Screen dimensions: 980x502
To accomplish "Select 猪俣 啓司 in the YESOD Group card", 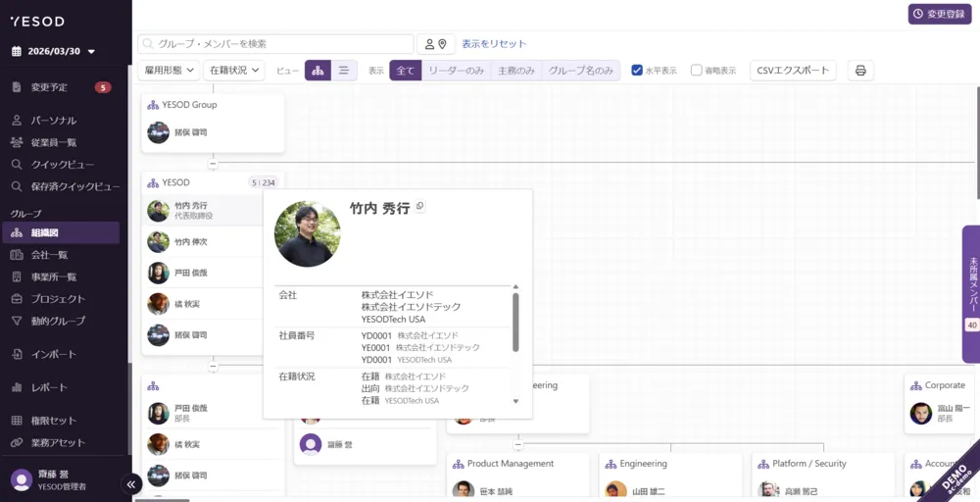I will tap(213, 132).
